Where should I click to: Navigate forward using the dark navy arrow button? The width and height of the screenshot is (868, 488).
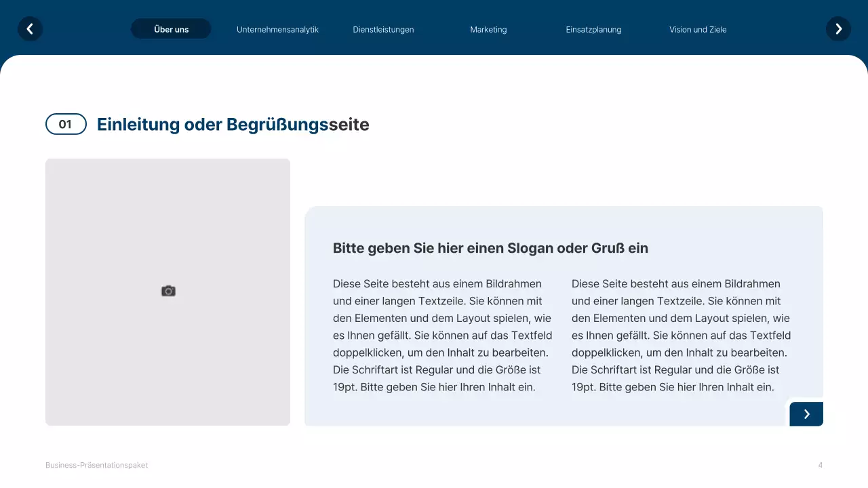[806, 413]
